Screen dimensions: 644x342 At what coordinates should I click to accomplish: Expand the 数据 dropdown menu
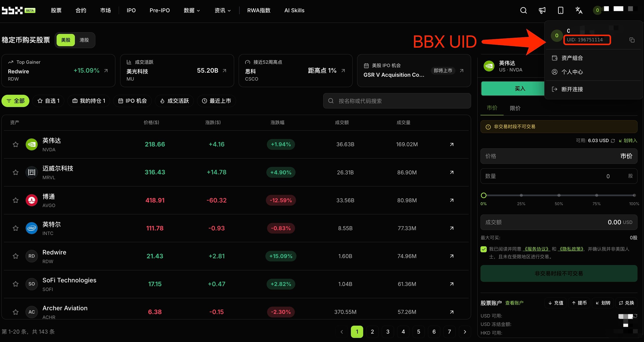click(x=191, y=10)
